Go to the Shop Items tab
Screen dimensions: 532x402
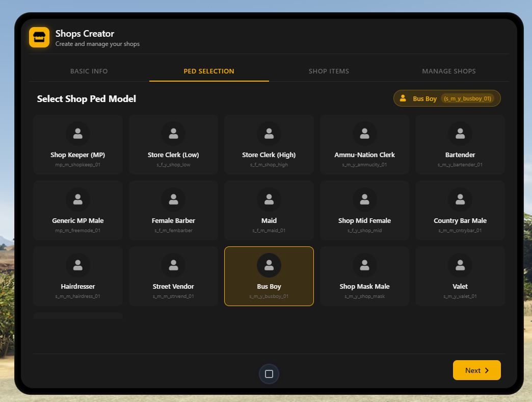[329, 71]
